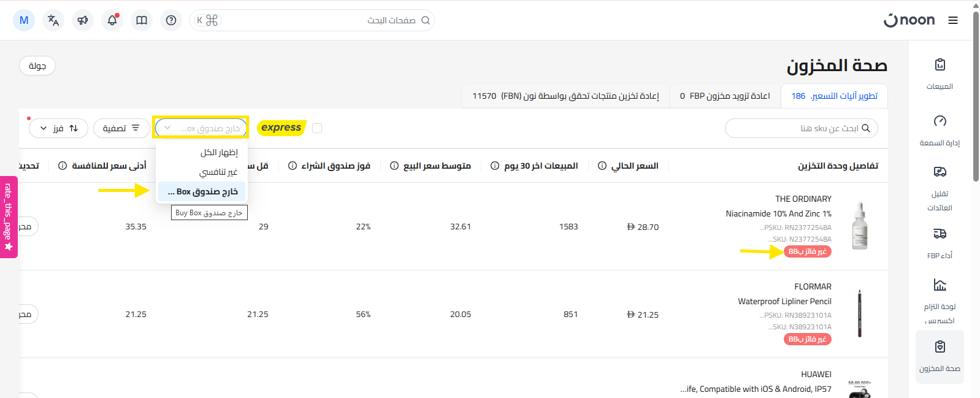Click buy box win 22%

(363, 226)
